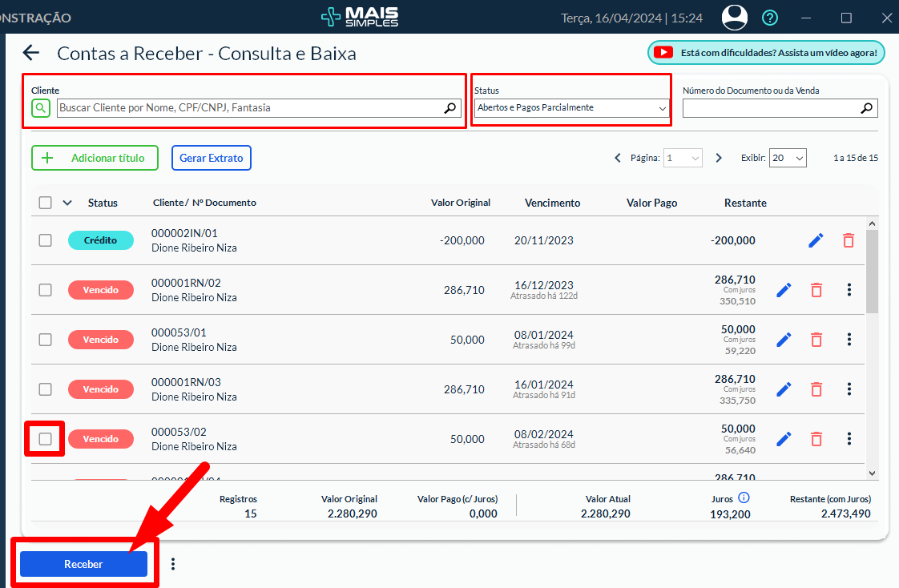Viewport: 899px width, 588px height.
Task: Open the help video link banner
Action: pos(766,53)
